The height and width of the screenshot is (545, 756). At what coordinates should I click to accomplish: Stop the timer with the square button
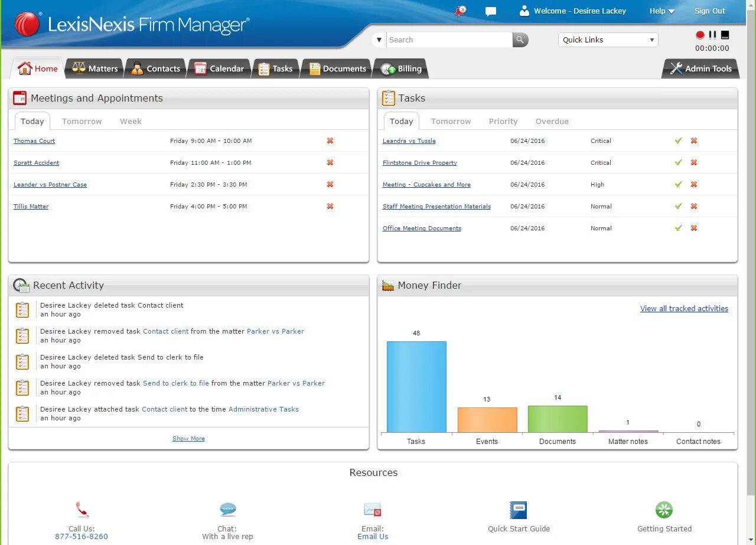click(725, 35)
